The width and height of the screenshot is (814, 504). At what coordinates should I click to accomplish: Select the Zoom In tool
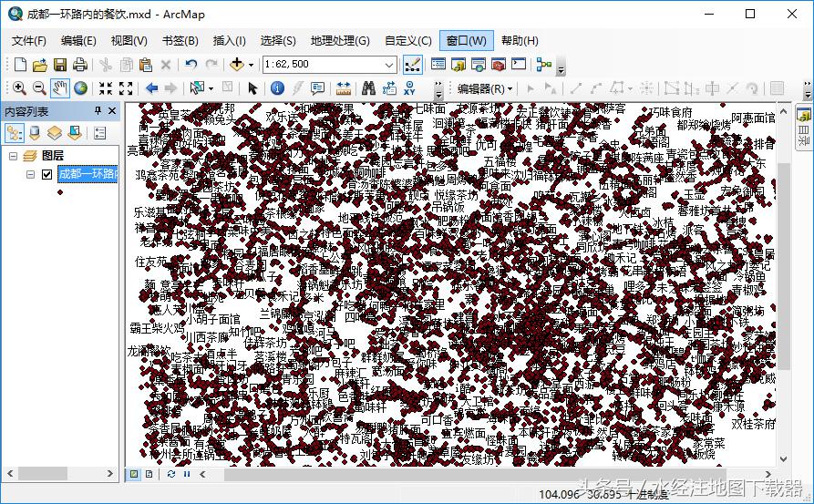coord(19,88)
